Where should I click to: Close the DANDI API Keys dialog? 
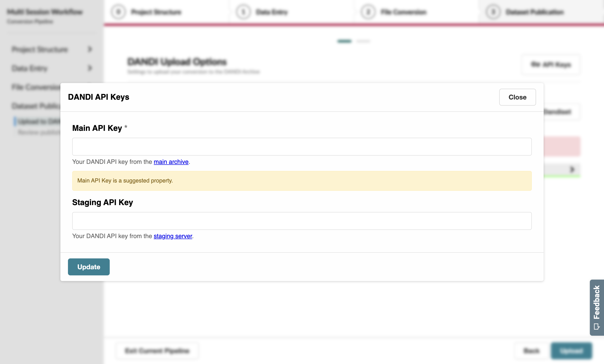[x=517, y=97]
